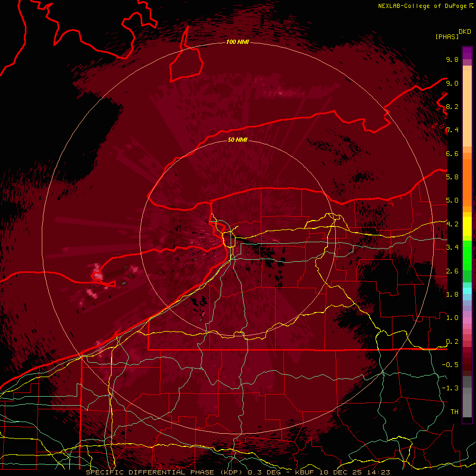This screenshot has height=476, width=476.
Task: Click the 4.2 value on the scale
Action: (452, 224)
